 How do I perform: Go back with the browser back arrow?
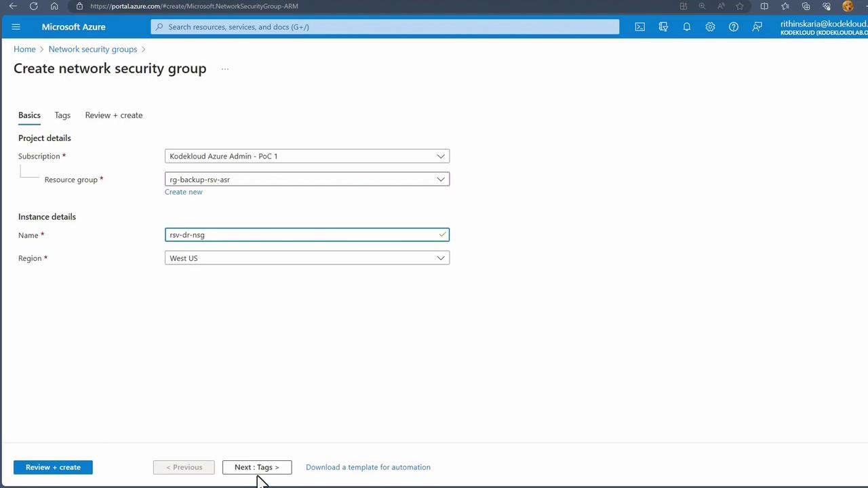[x=13, y=6]
